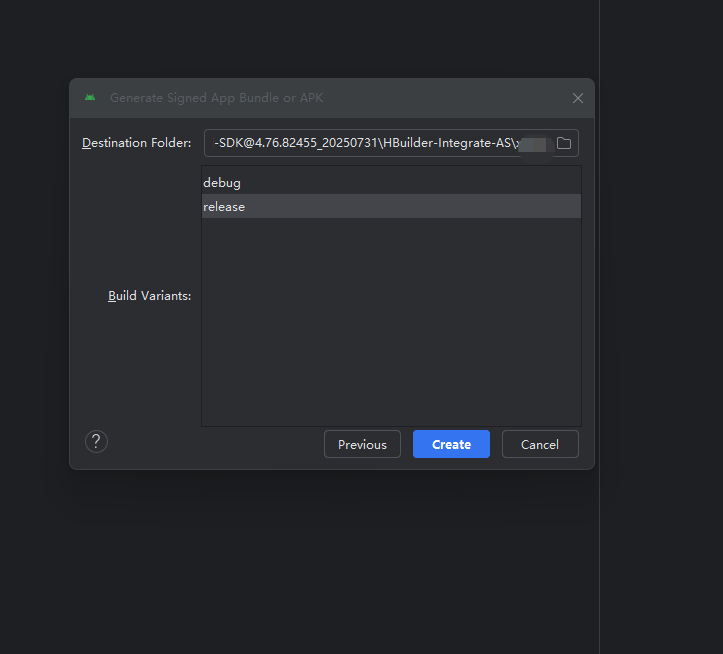Open help via the question mark icon
This screenshot has height=654, width=723.
96,442
